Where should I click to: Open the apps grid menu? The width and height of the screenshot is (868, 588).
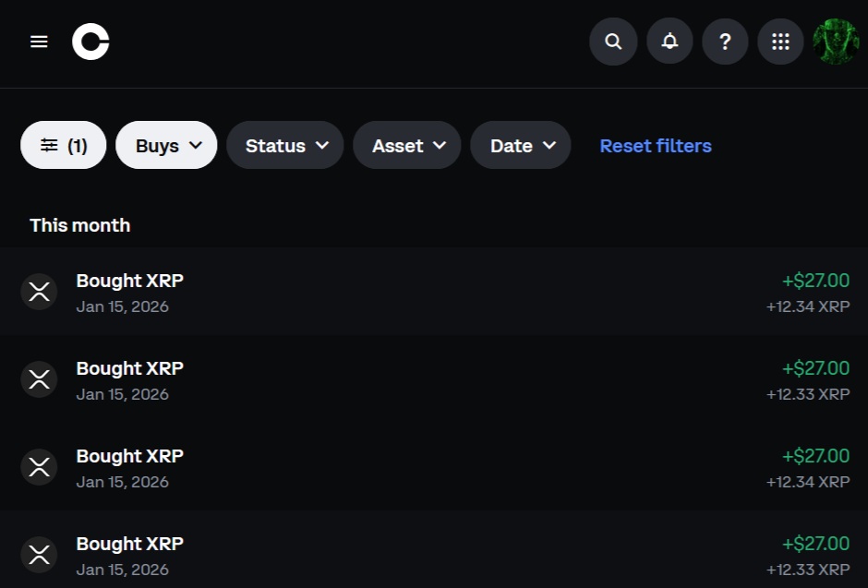coord(780,42)
